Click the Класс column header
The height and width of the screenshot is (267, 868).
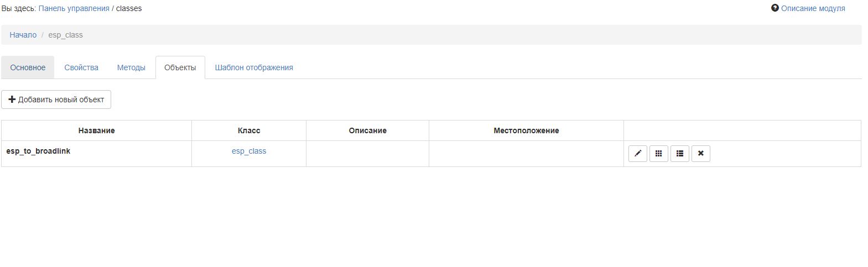[249, 130]
